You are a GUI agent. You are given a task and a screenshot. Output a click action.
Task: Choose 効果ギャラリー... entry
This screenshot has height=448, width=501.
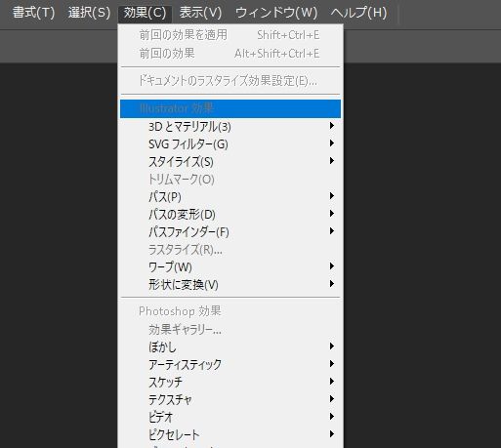pos(230,330)
